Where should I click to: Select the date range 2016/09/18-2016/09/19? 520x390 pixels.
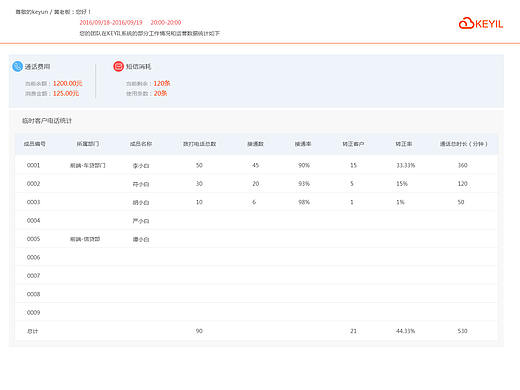tap(111, 22)
